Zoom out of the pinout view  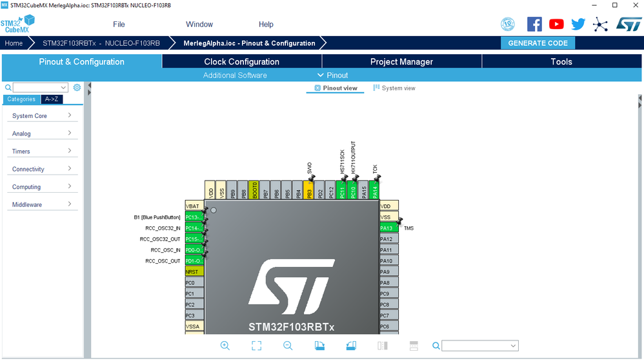point(288,346)
